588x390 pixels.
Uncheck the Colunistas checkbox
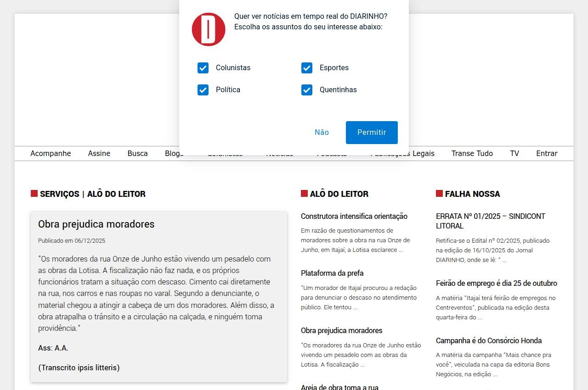point(203,68)
